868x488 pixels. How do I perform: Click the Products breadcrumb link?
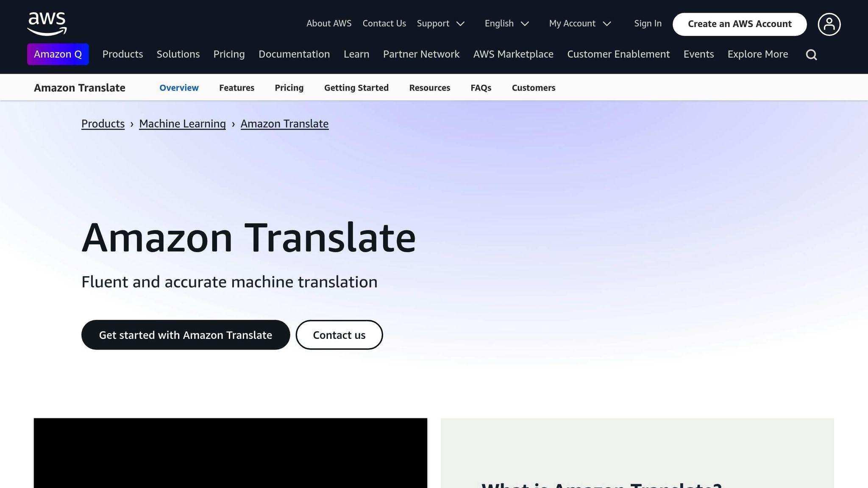pos(103,124)
